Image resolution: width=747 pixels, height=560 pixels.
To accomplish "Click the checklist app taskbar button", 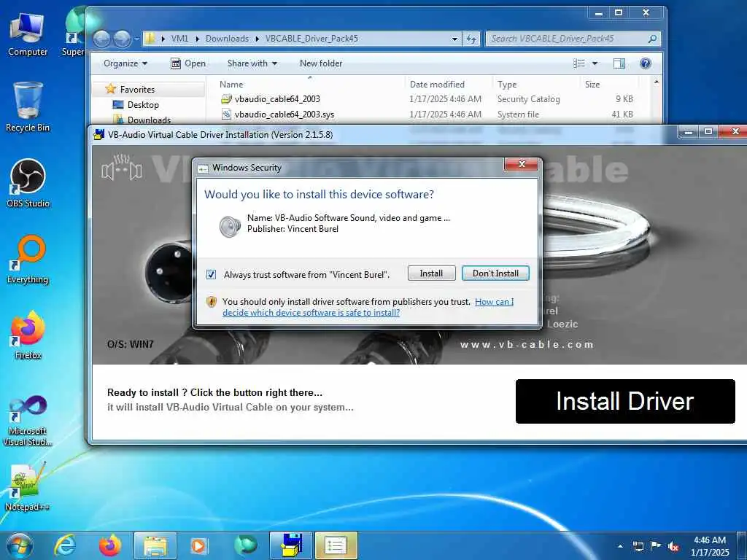I will click(x=336, y=545).
